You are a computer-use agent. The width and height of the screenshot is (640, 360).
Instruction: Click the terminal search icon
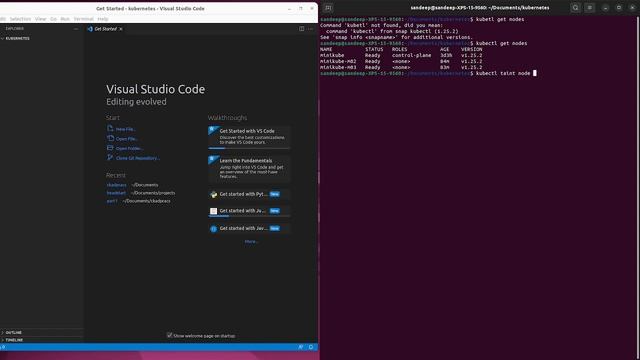point(575,8)
